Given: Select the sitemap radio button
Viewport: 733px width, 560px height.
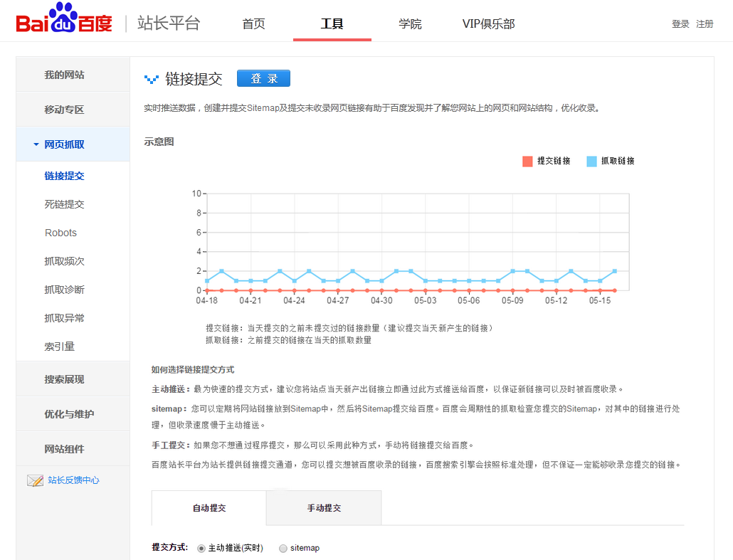Looking at the screenshot, I should click(x=283, y=549).
